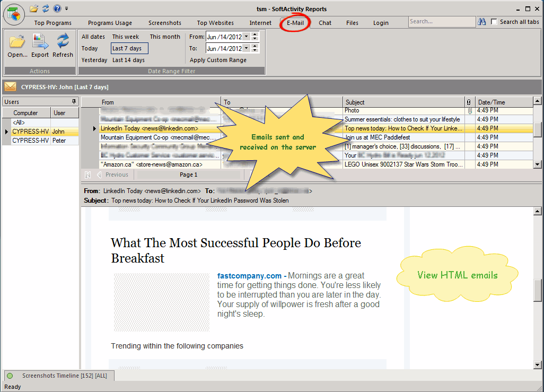Open help via the question mark icon

coord(57,8)
